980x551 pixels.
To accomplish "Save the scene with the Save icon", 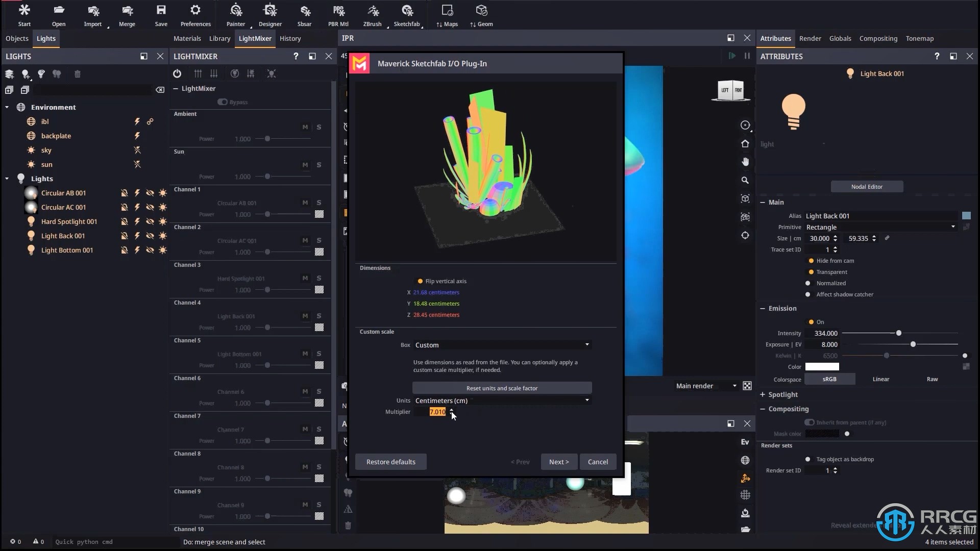I will pyautogui.click(x=161, y=15).
